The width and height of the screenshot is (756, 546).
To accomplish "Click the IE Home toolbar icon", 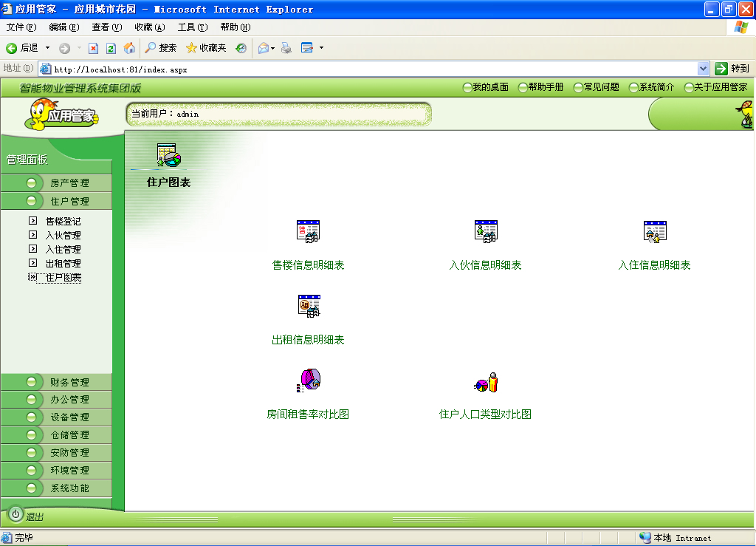I will (x=129, y=48).
